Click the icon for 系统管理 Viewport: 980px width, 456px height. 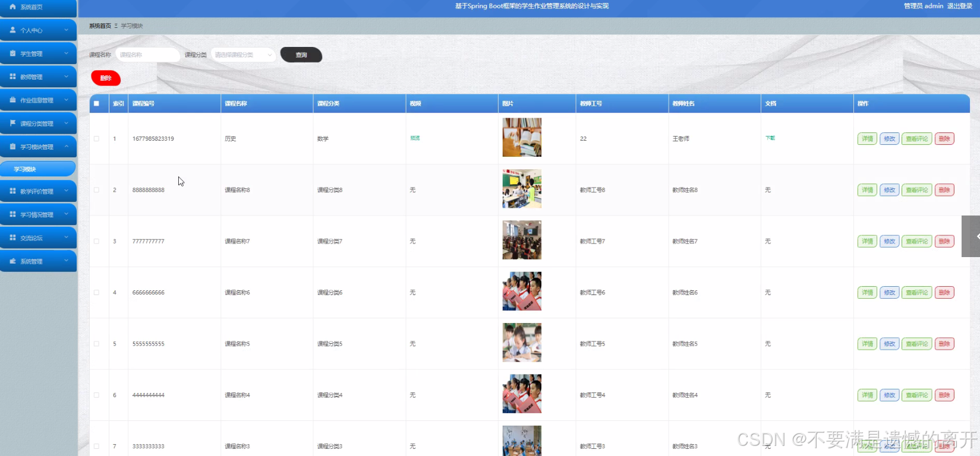(x=12, y=261)
